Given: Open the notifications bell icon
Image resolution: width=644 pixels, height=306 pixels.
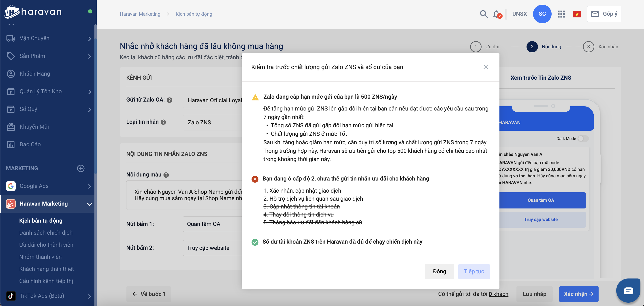Looking at the screenshot, I should 497,14.
